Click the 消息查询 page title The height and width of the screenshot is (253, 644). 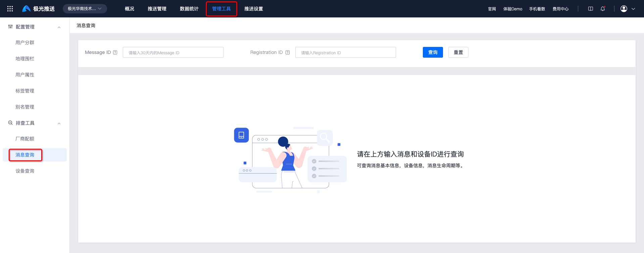coord(86,25)
